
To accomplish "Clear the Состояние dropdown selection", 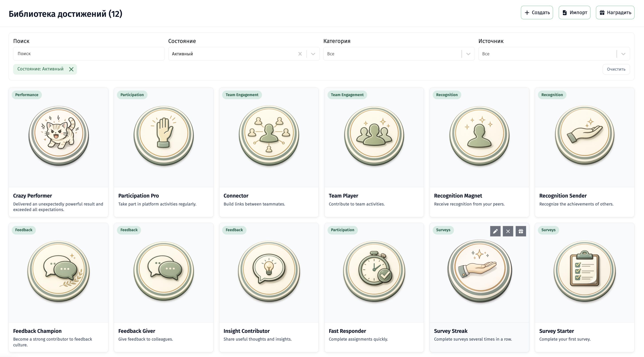I will coord(300,54).
